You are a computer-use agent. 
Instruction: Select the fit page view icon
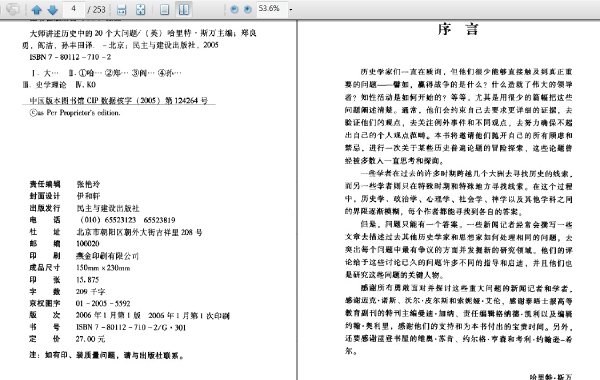140,10
